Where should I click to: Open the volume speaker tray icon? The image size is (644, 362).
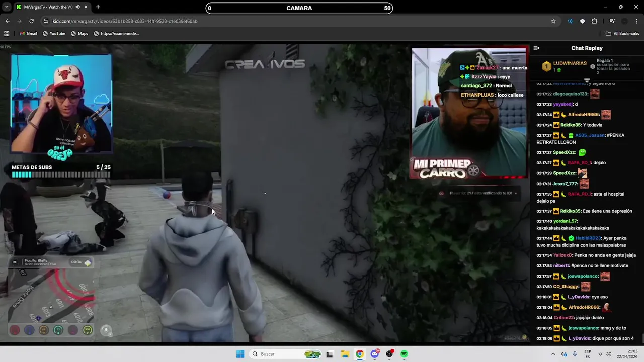pos(608,354)
